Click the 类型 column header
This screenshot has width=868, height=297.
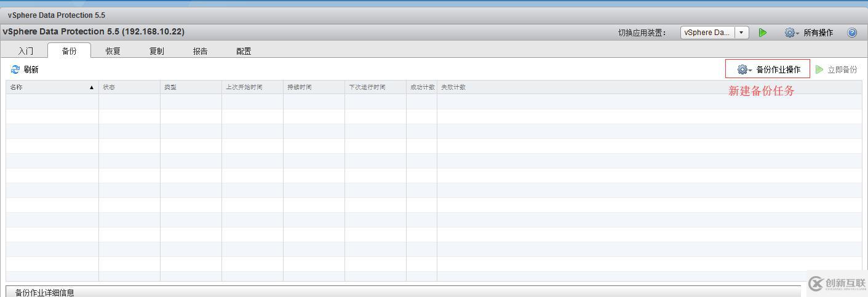[x=191, y=87]
